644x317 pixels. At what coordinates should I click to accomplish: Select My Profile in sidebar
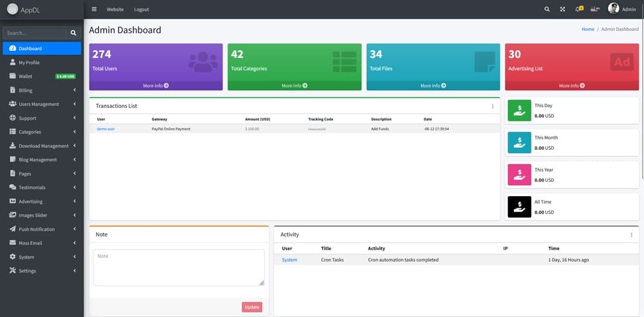click(x=29, y=62)
